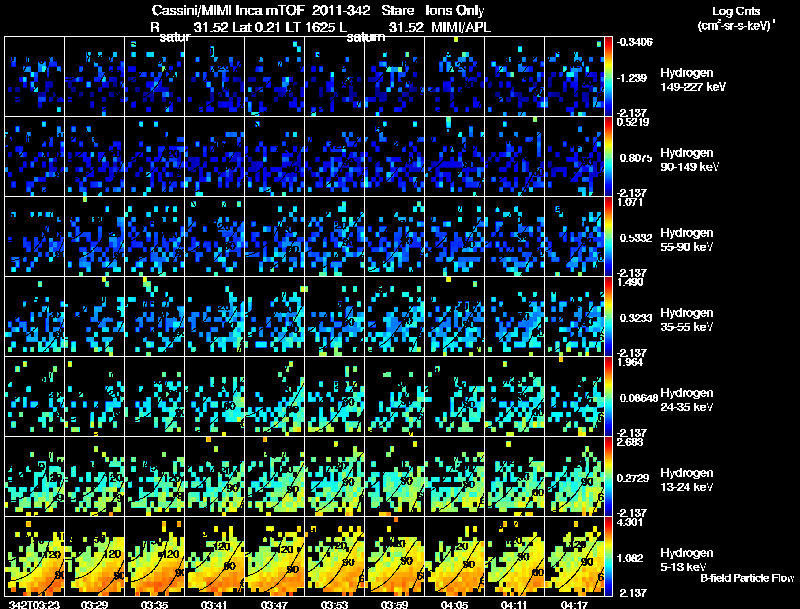Screen dimensions: 800x609
Task: Click the 0.5332 color scale value
Action: [636, 238]
